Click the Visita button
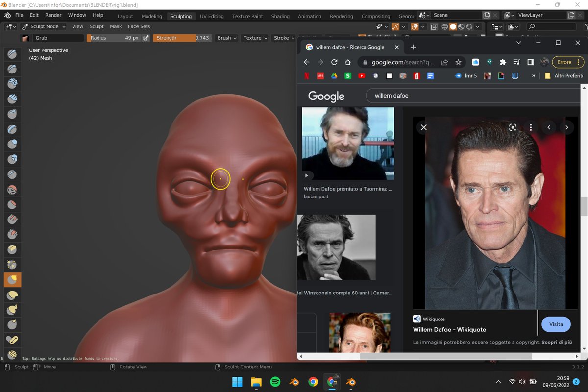This screenshot has width=588, height=392. tap(556, 324)
